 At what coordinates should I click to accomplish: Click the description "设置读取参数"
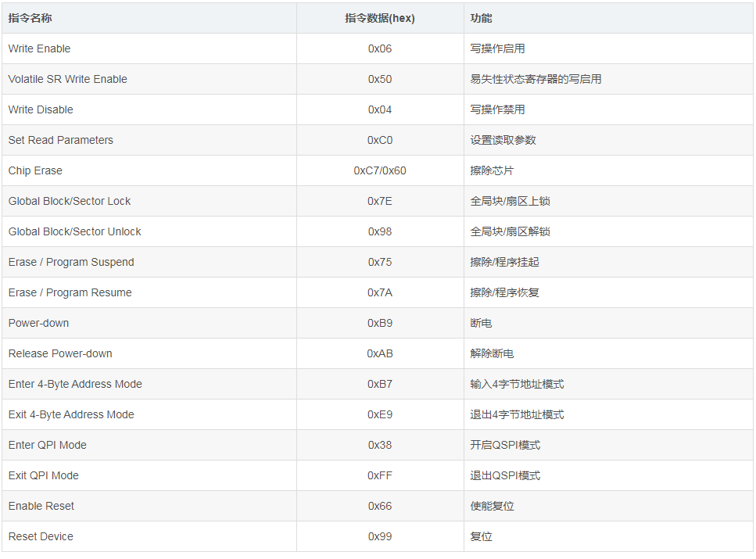[503, 140]
